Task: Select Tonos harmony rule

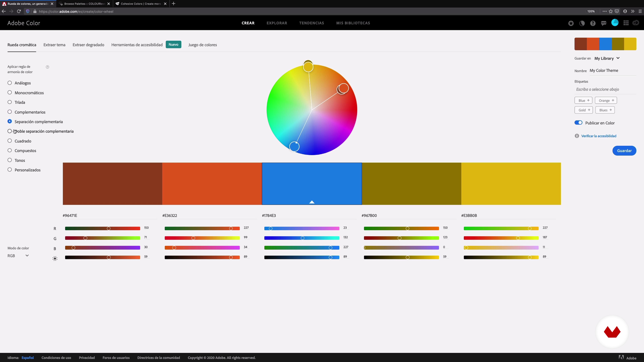Action: click(x=10, y=160)
